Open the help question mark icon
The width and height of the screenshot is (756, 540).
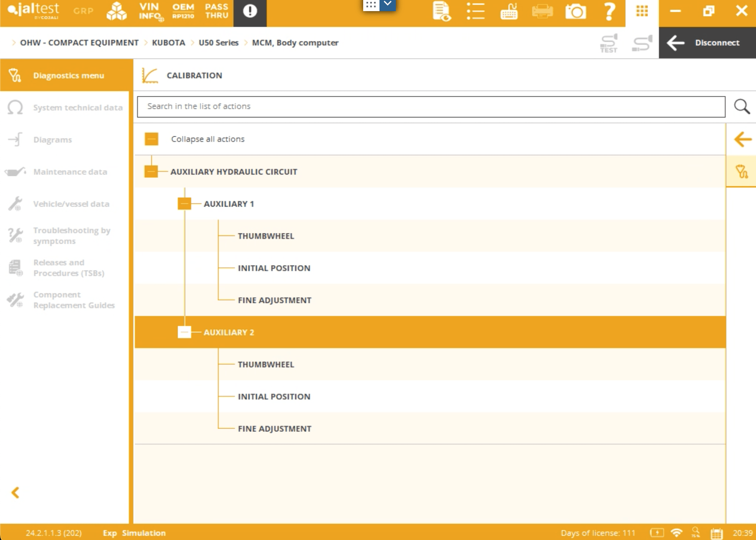coord(609,12)
